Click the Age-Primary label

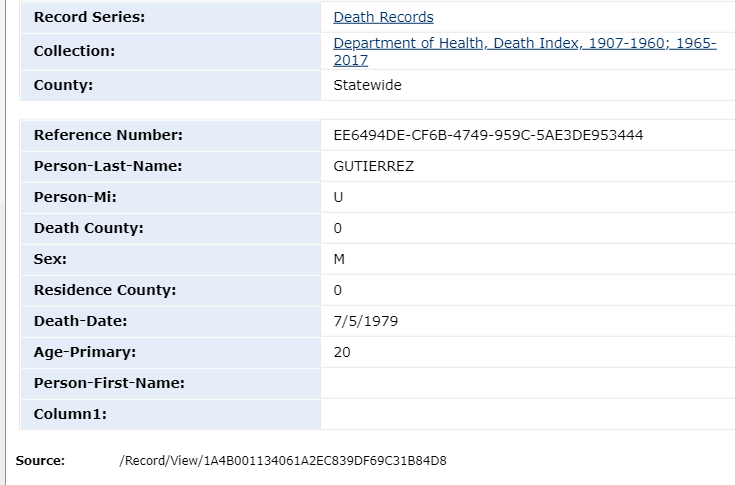[x=84, y=352]
